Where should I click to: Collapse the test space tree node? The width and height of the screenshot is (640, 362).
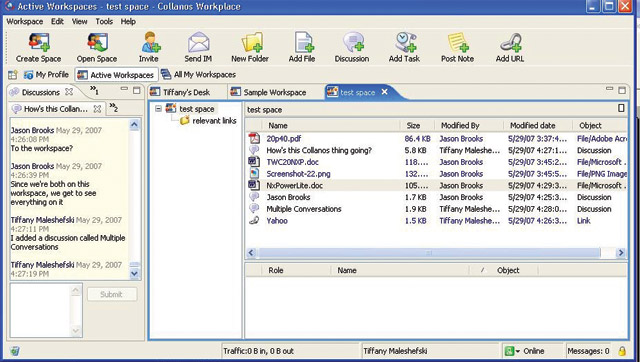[159, 109]
